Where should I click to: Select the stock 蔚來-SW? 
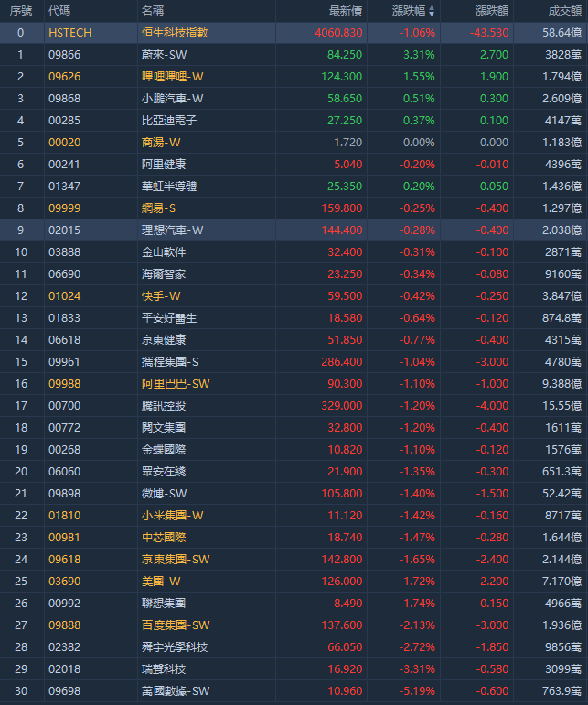164,55
